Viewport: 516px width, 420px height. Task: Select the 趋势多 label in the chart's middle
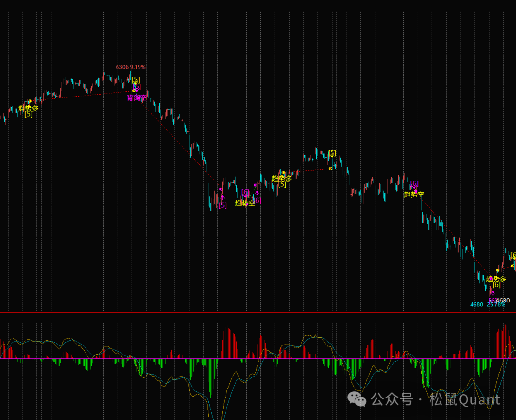282,178
